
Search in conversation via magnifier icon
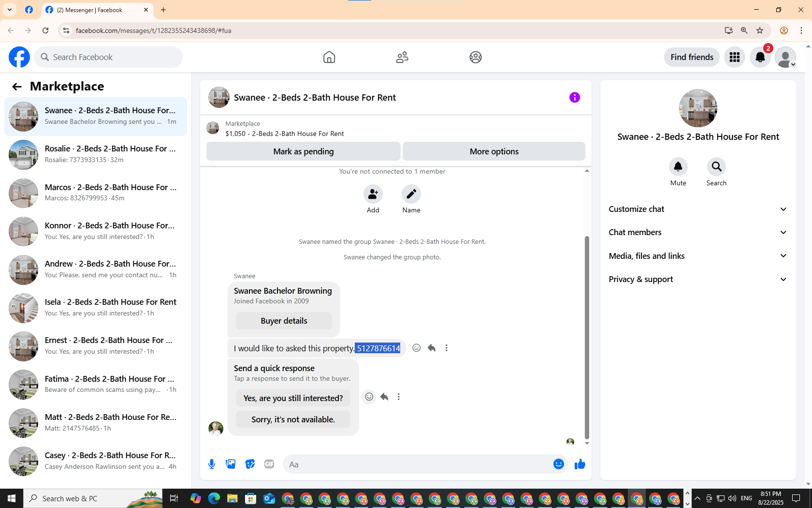pos(716,167)
